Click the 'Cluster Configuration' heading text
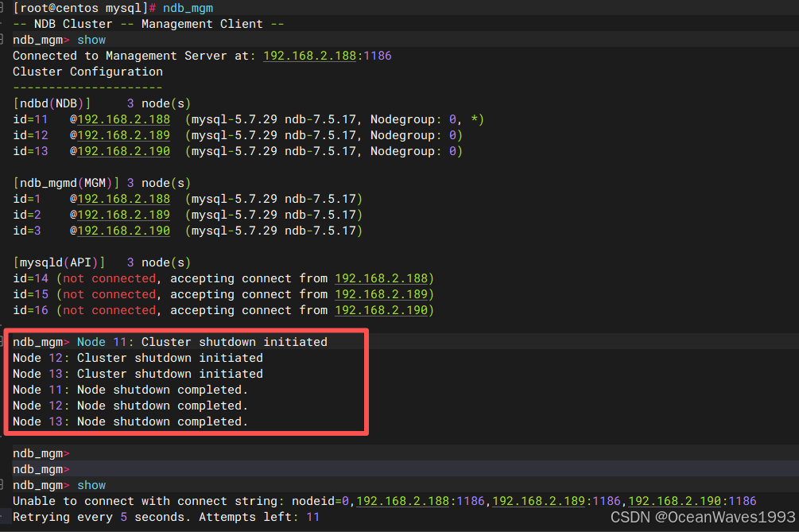The height and width of the screenshot is (532, 799). [x=87, y=72]
